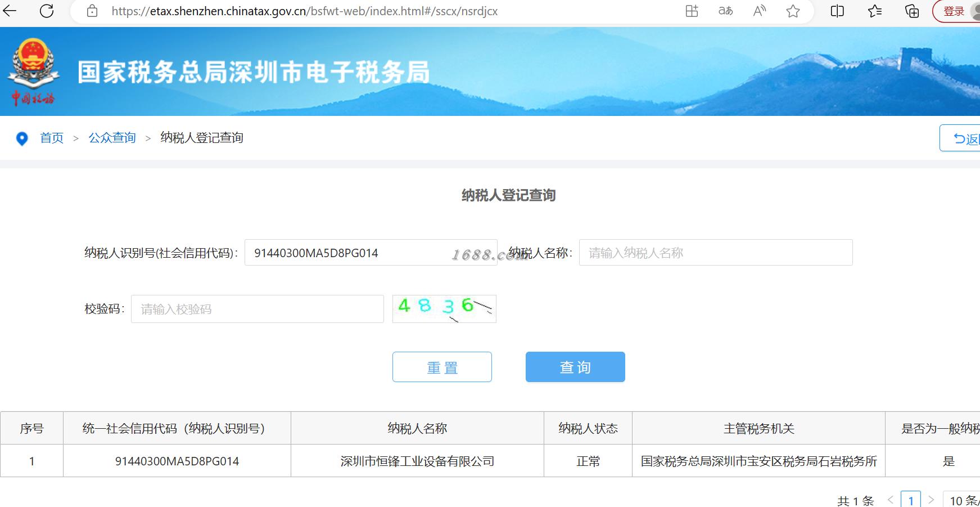Click the 统一社会信用代码 column header
980x507 pixels.
pos(177,428)
